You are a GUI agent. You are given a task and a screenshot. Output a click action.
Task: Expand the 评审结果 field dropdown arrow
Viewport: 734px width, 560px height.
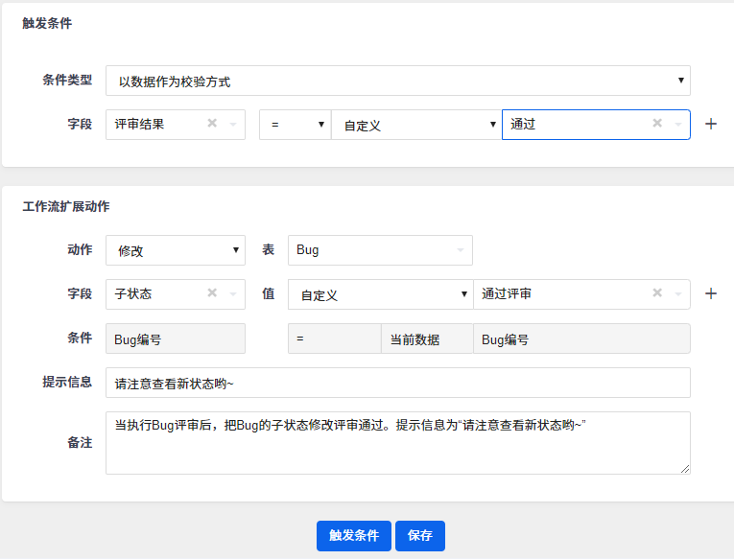[x=232, y=124]
